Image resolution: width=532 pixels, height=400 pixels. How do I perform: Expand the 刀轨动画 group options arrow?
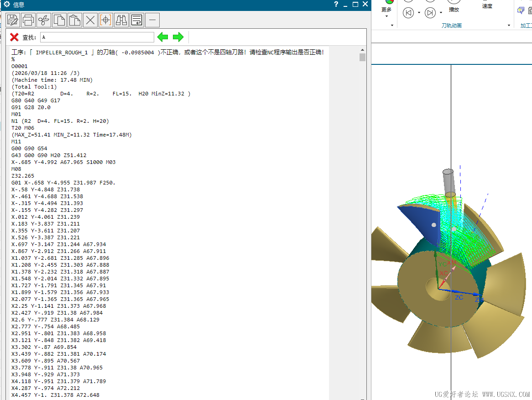pyautogui.click(x=509, y=26)
